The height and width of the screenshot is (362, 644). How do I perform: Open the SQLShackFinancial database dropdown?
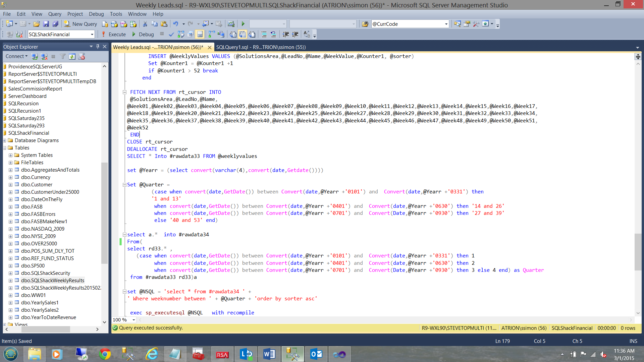pyautogui.click(x=92, y=34)
